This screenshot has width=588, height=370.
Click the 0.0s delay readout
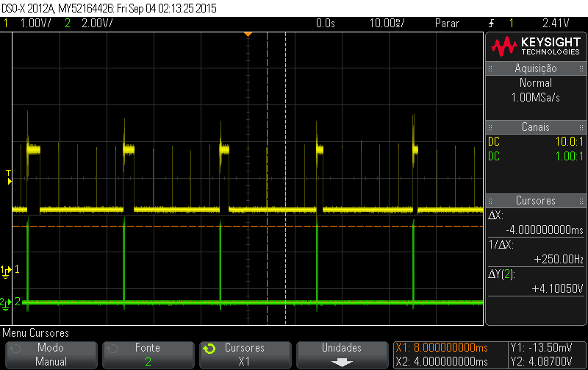click(x=326, y=24)
